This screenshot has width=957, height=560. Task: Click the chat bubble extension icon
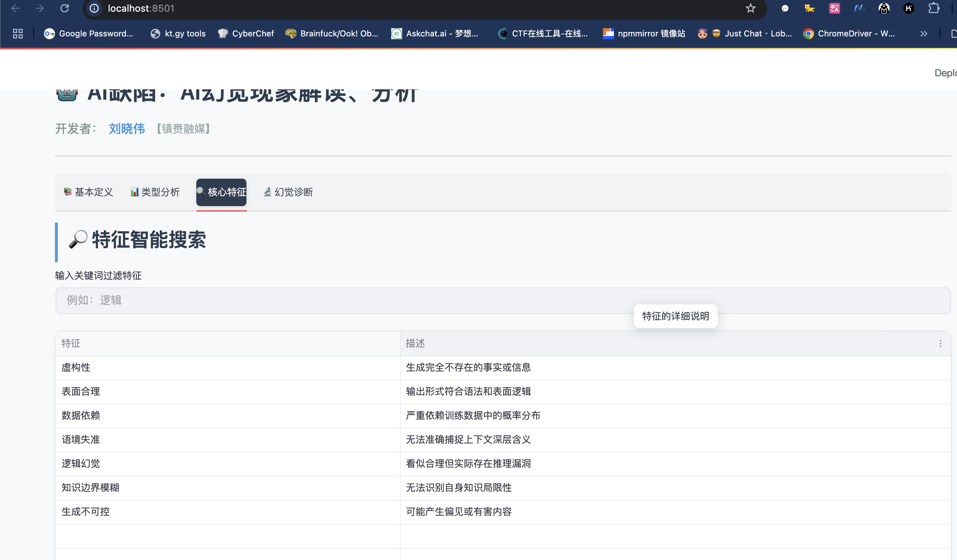pos(785,8)
